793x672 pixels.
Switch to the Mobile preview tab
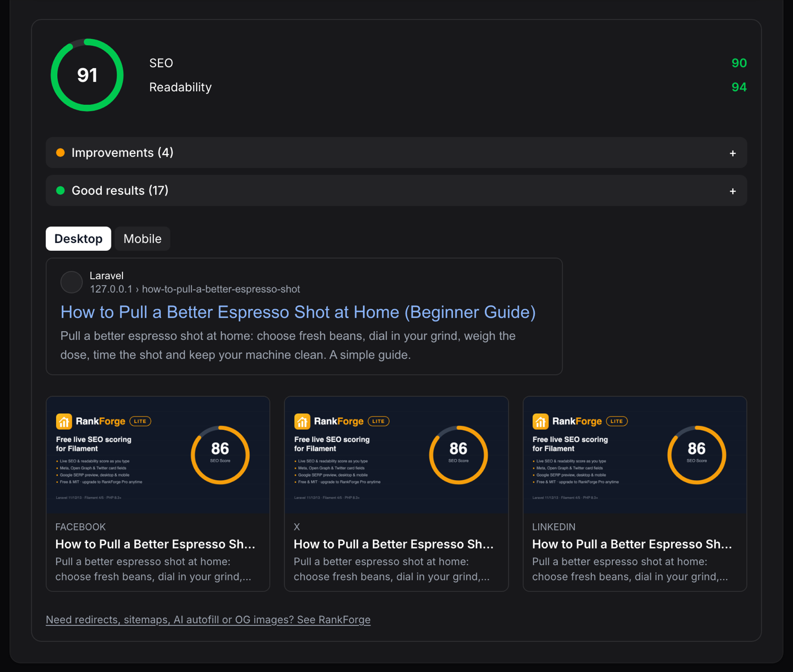[142, 239]
